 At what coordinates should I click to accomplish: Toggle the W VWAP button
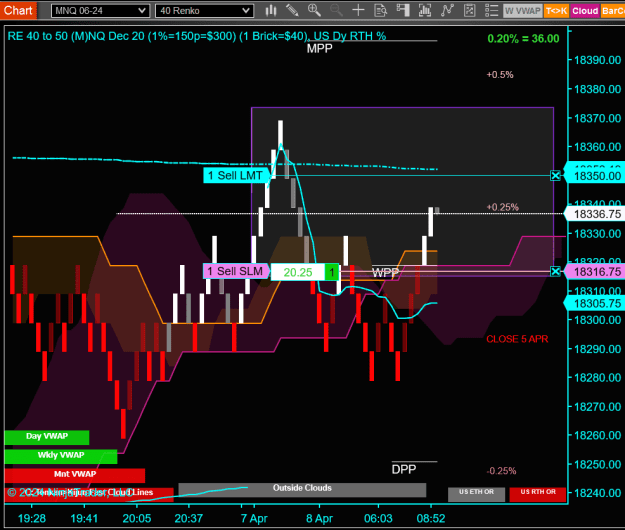[523, 11]
